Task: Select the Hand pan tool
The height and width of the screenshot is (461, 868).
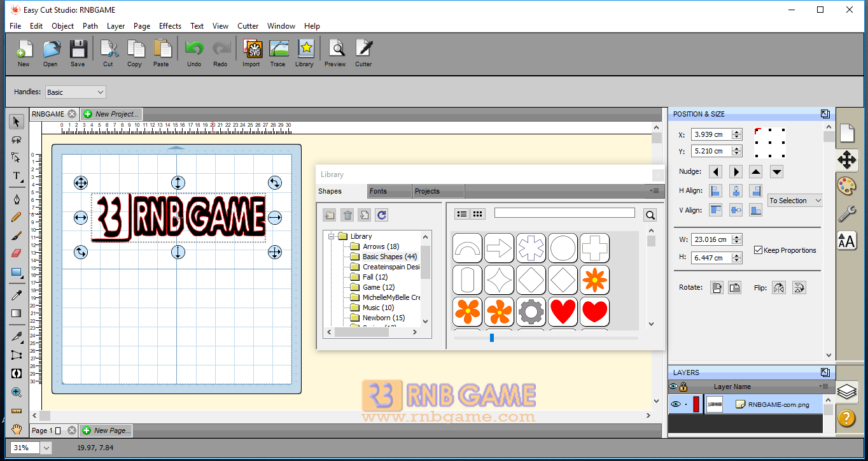Action: point(17,429)
